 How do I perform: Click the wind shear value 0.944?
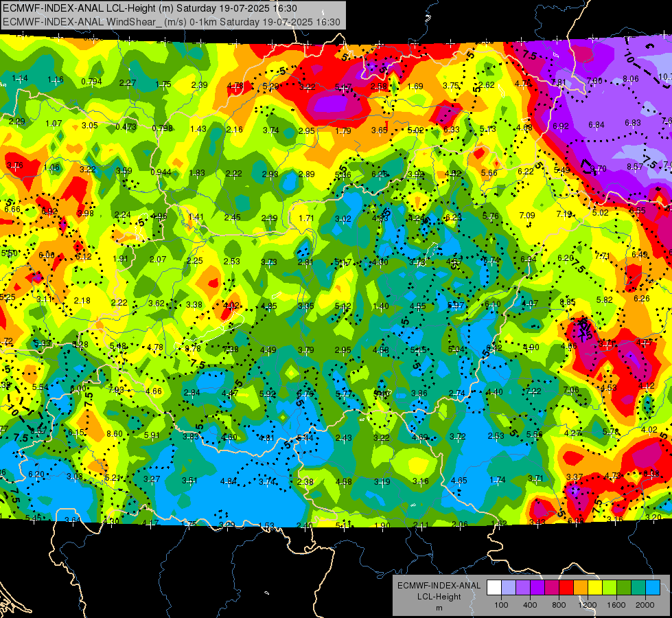(x=161, y=172)
